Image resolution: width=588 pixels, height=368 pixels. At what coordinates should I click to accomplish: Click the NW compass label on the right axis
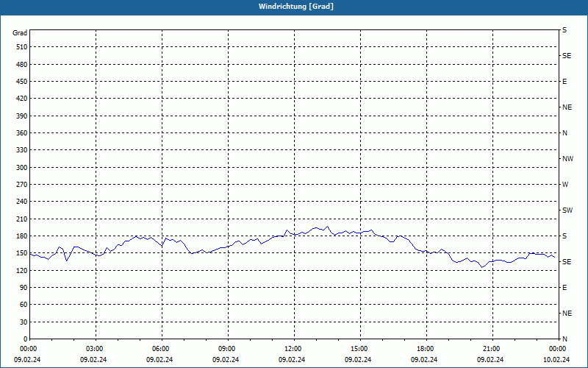(x=567, y=159)
